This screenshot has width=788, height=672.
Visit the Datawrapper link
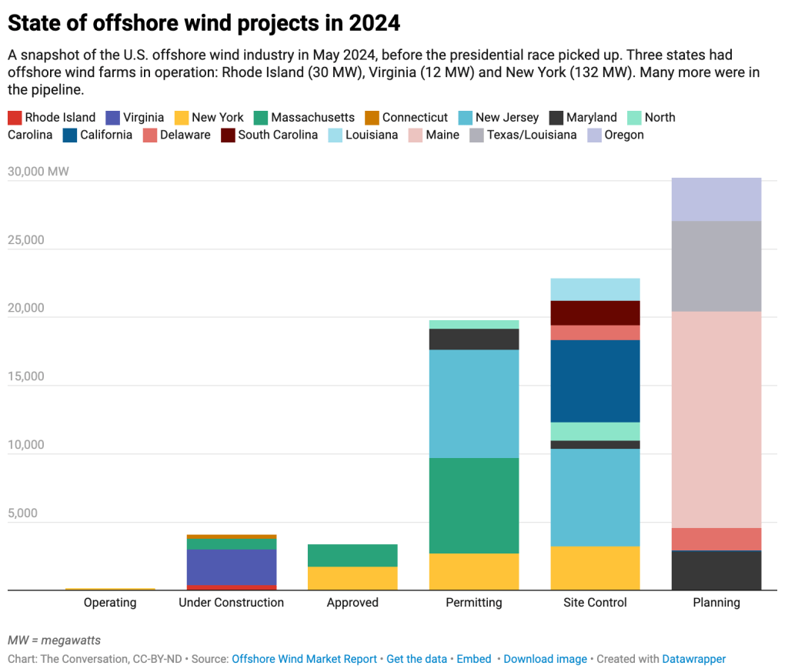tap(693, 659)
